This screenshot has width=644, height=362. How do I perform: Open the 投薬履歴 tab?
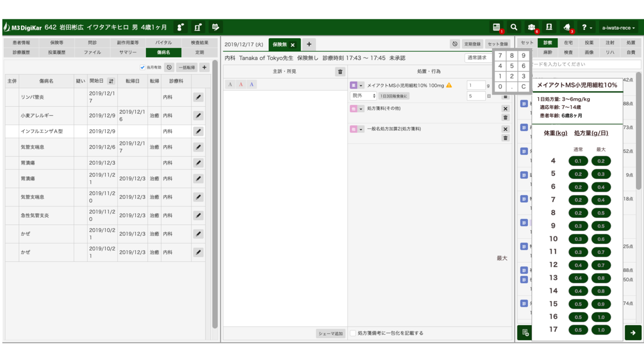point(57,53)
